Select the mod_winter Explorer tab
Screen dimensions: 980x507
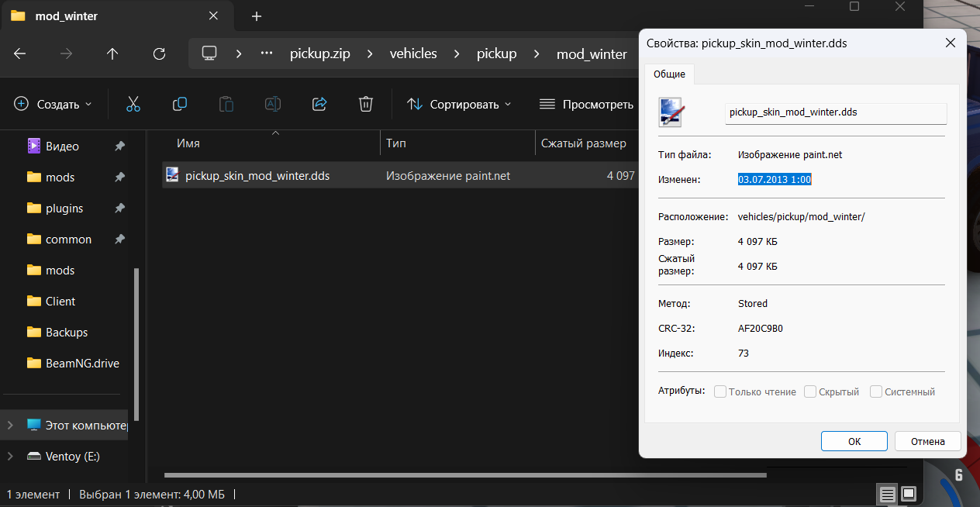click(x=116, y=16)
